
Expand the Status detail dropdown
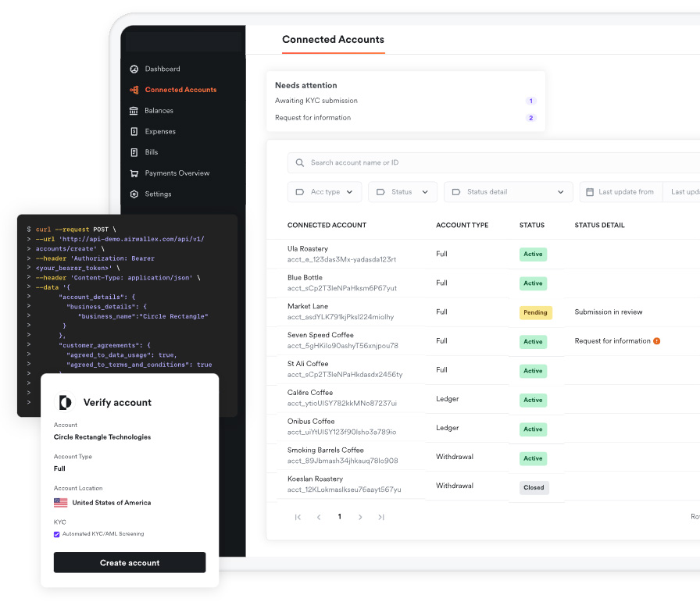click(508, 192)
